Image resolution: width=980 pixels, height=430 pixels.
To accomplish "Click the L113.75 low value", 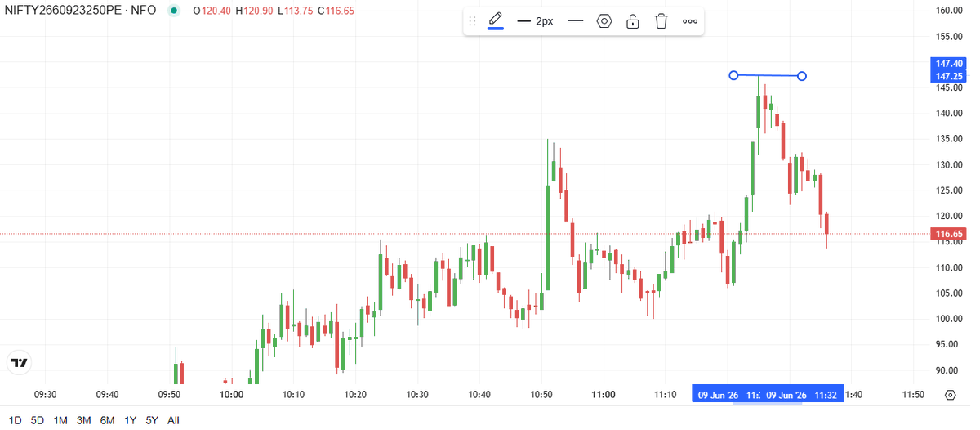I will coord(295,11).
